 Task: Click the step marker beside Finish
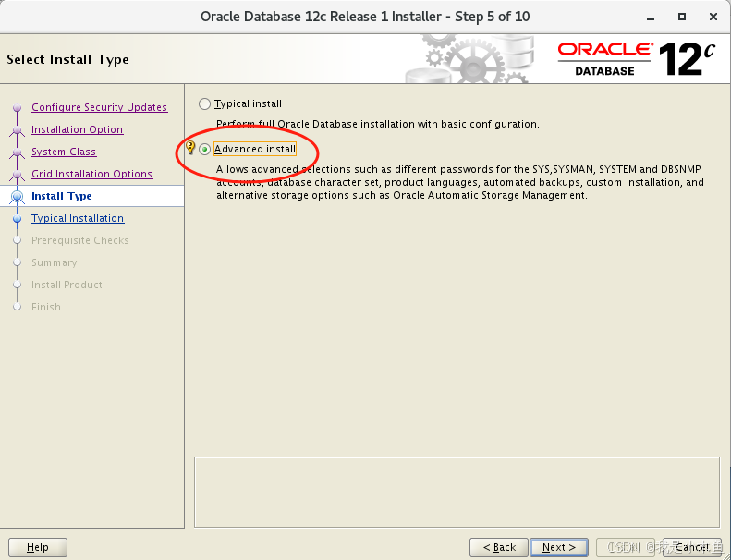click(18, 307)
